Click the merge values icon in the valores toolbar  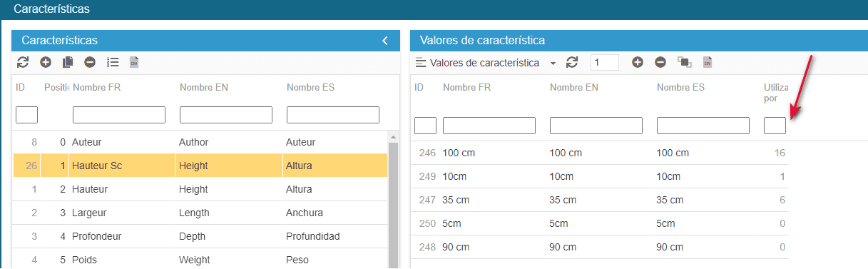pyautogui.click(x=685, y=63)
